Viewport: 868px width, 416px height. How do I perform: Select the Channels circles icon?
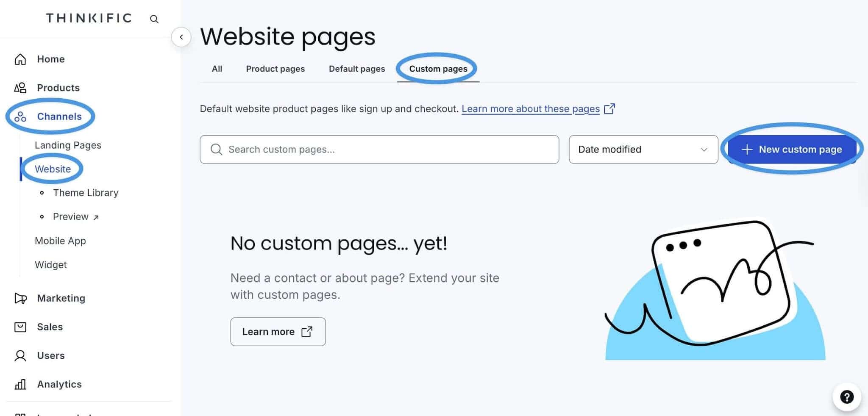[x=20, y=116]
